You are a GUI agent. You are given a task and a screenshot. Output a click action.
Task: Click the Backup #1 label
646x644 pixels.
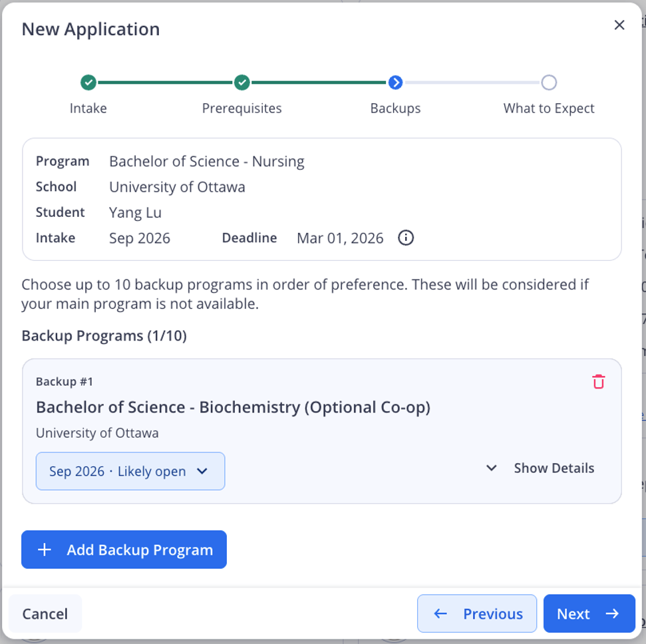point(65,381)
